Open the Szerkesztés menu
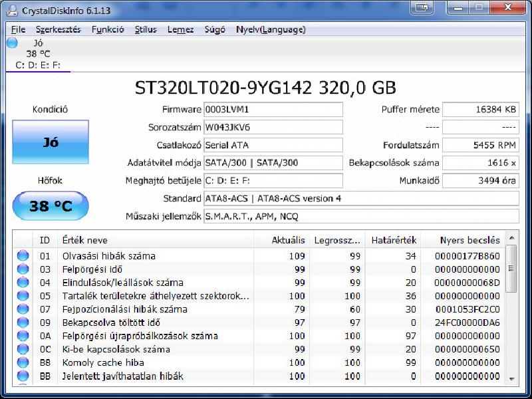 pos(59,29)
